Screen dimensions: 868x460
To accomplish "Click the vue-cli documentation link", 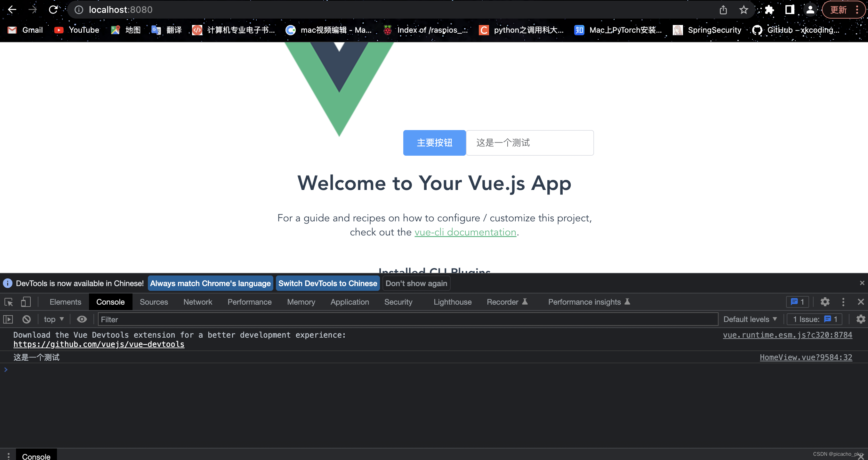I will [x=465, y=233].
